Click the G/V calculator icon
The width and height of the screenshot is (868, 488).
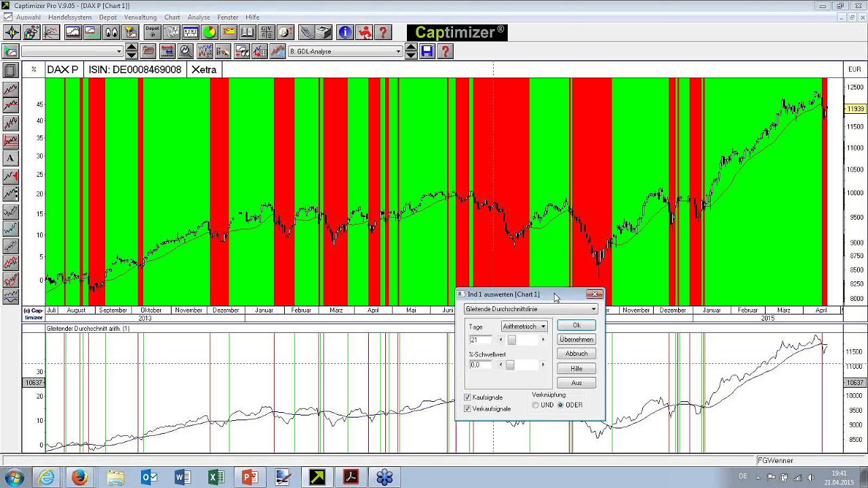[x=267, y=33]
